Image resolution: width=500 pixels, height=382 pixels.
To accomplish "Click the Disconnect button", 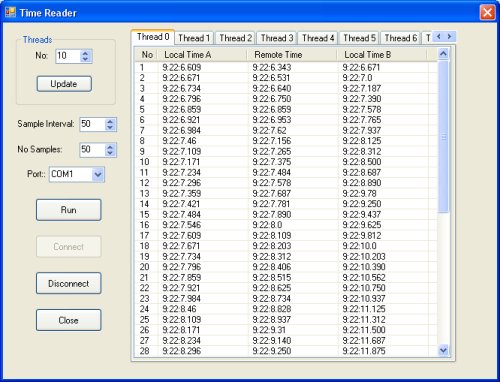I will coord(68,283).
